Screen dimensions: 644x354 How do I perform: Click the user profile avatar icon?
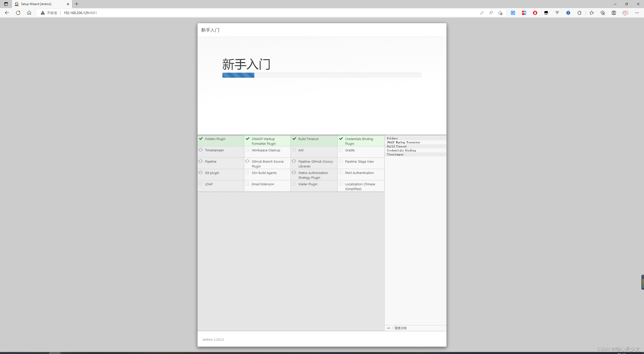625,13
